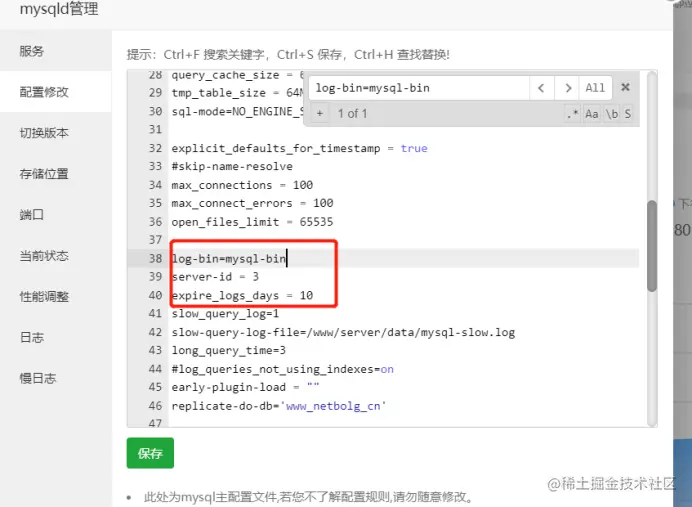
Task: Click the slow_query_log=1 line
Action: tap(225, 314)
